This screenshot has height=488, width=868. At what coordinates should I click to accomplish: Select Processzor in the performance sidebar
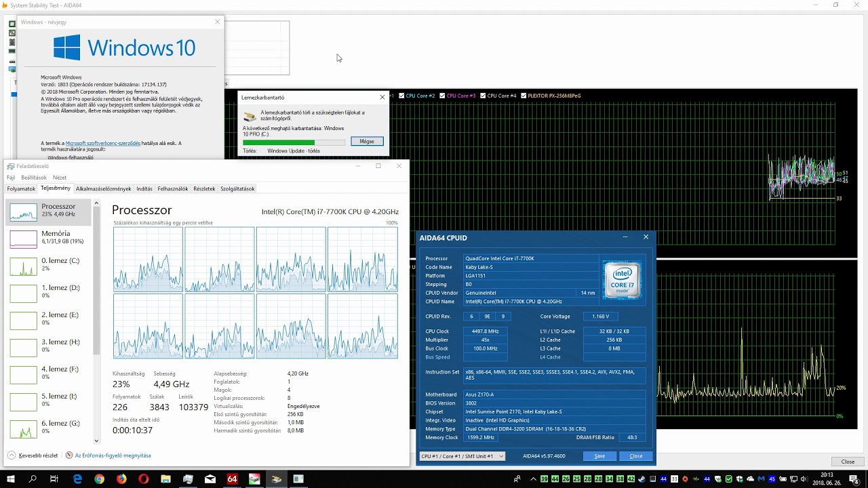pyautogui.click(x=49, y=212)
